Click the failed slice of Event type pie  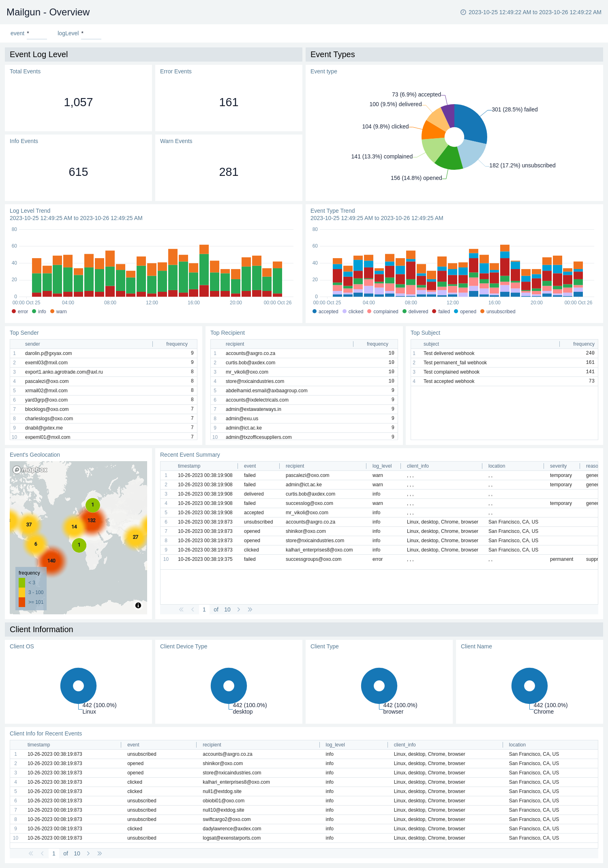coord(471,122)
